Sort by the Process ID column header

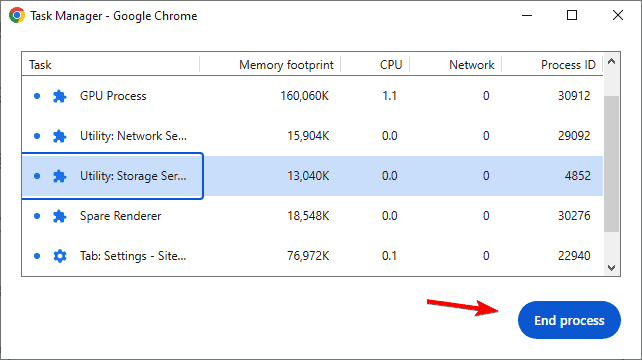pyautogui.click(x=568, y=65)
